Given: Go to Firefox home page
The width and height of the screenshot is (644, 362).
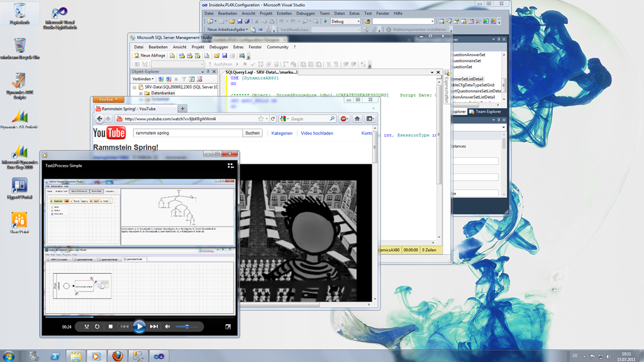Looking at the screenshot, I should 357,118.
